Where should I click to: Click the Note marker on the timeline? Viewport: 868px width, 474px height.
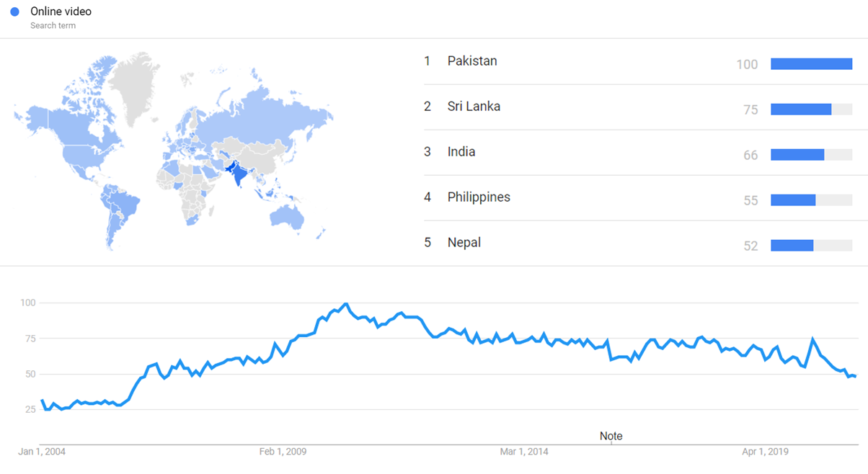pos(611,436)
